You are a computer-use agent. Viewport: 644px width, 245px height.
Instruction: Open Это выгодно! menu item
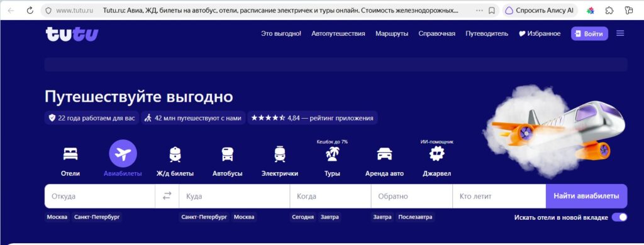pyautogui.click(x=281, y=34)
